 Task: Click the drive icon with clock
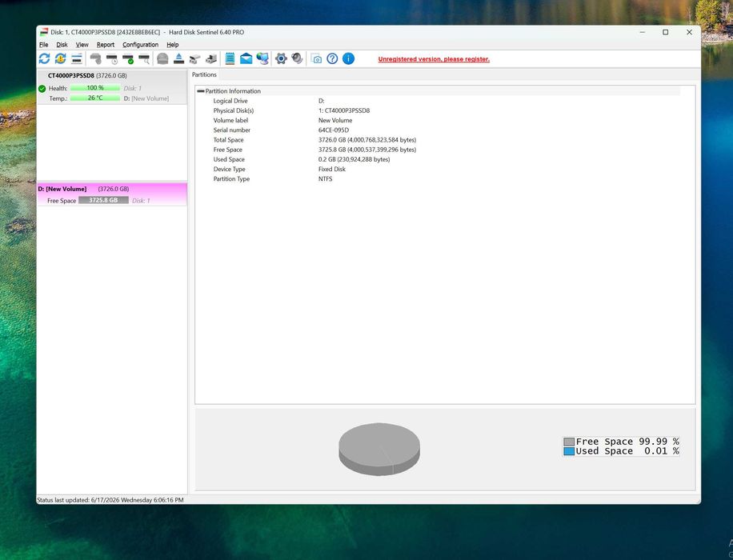click(112, 58)
